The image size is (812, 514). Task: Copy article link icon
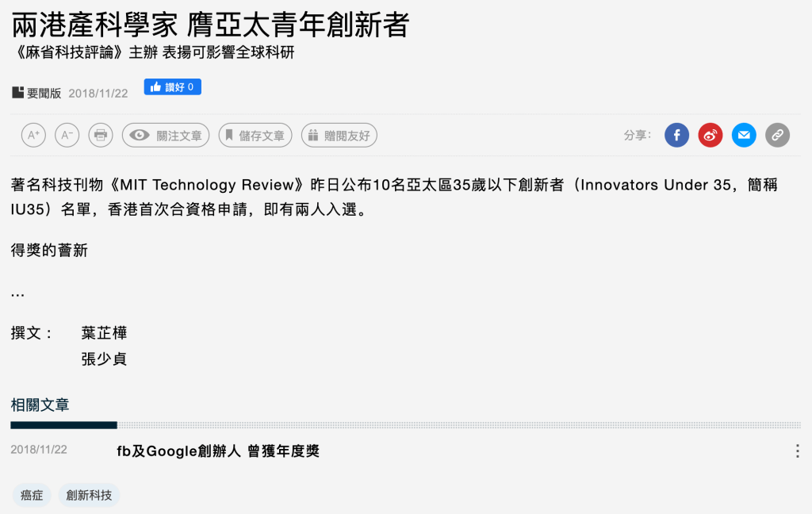(x=777, y=136)
